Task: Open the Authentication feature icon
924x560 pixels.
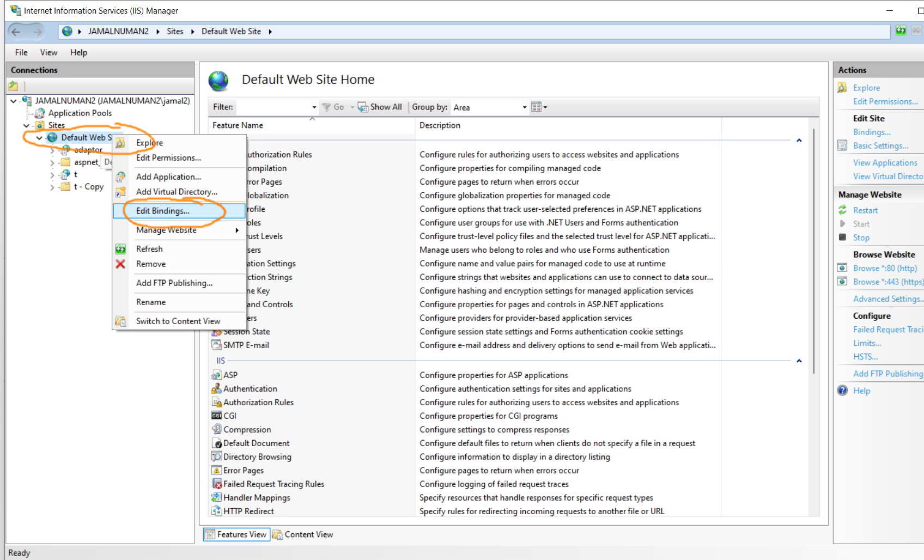Action: tap(217, 388)
